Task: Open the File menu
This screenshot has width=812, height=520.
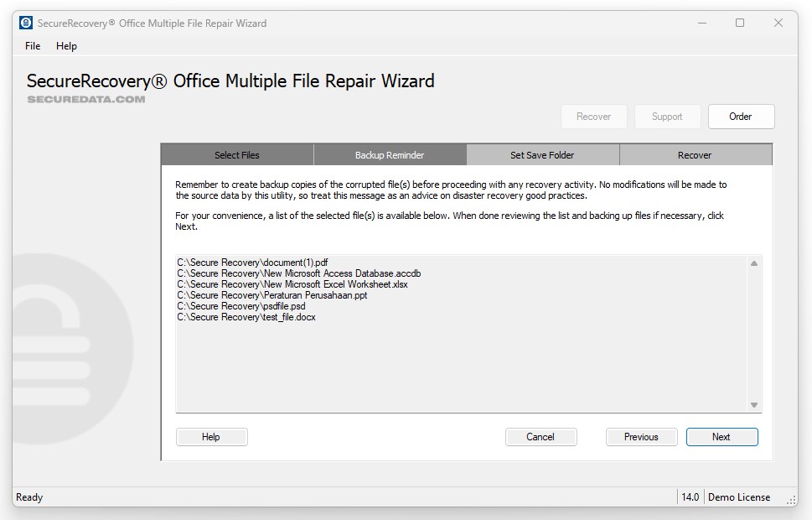Action: [33, 46]
